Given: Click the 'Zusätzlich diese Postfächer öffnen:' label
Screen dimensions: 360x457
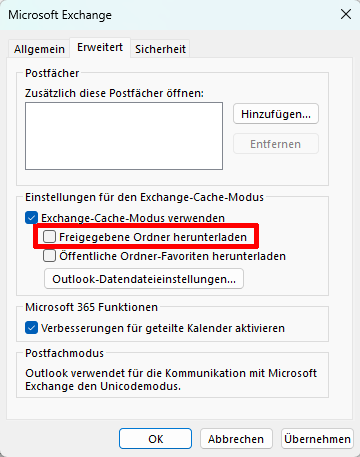Looking at the screenshot, I should coord(114,93).
